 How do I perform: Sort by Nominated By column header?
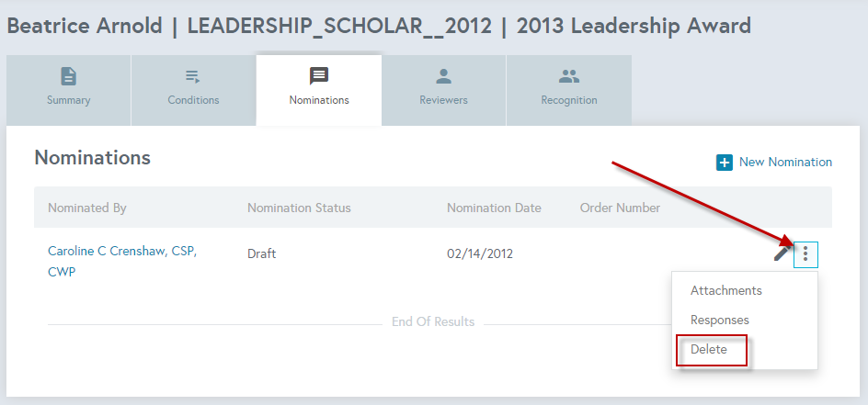tap(87, 208)
